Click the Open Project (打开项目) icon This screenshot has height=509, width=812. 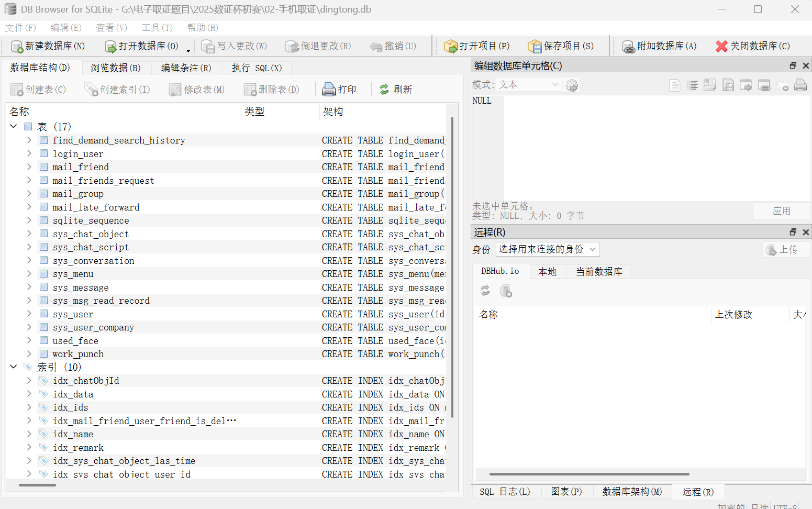click(451, 47)
